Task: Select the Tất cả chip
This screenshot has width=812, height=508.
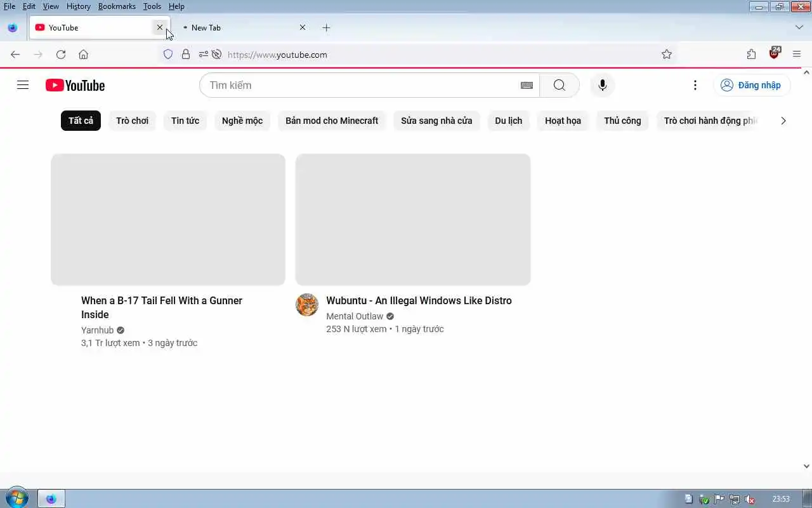Action: coord(81,121)
